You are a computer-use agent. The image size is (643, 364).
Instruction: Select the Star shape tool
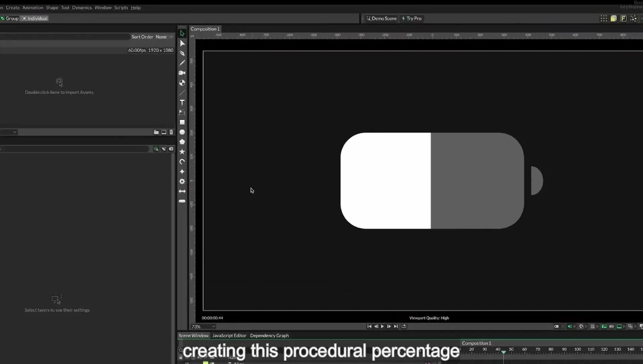tap(182, 152)
